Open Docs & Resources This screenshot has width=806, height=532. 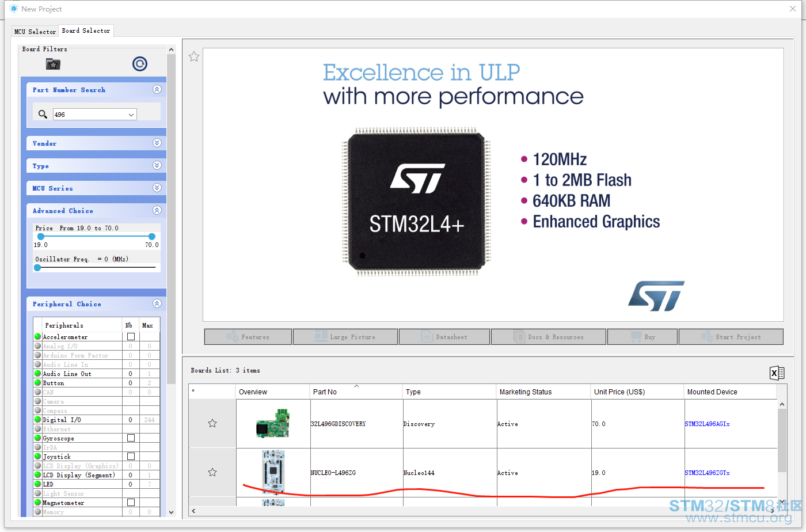click(x=549, y=337)
